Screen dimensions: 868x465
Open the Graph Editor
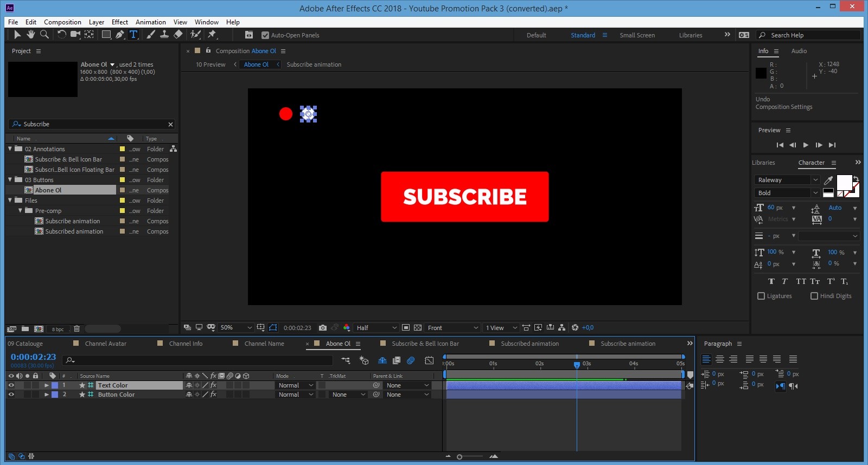click(429, 360)
